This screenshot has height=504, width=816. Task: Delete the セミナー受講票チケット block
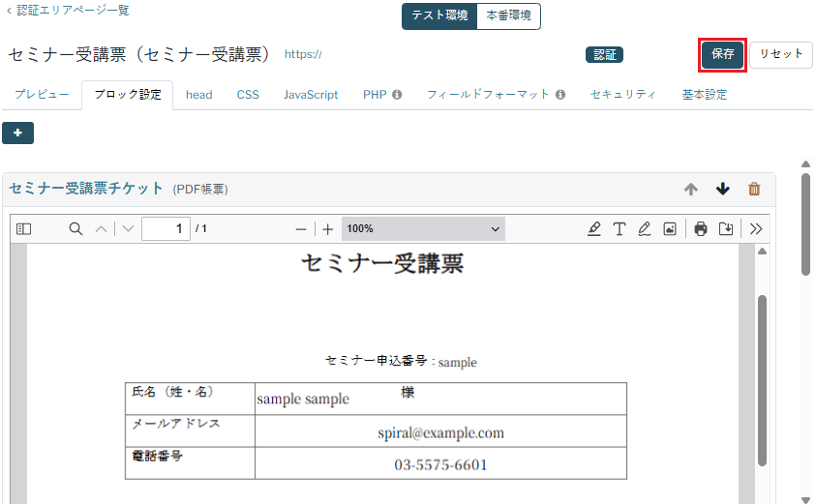click(754, 189)
